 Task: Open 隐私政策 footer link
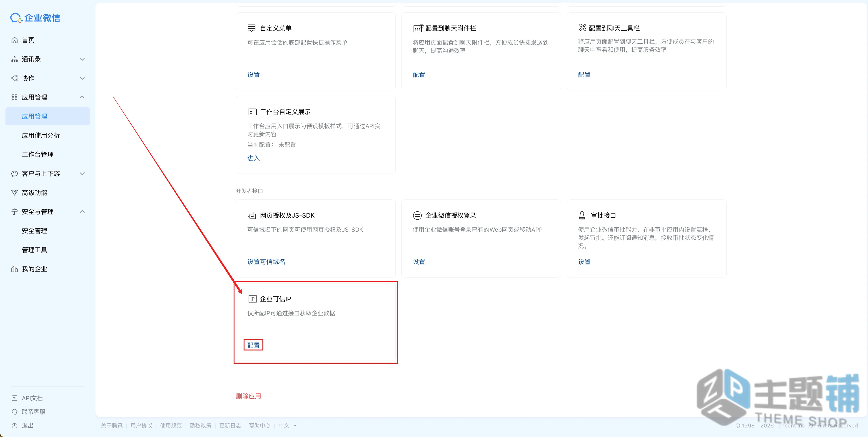click(x=200, y=426)
